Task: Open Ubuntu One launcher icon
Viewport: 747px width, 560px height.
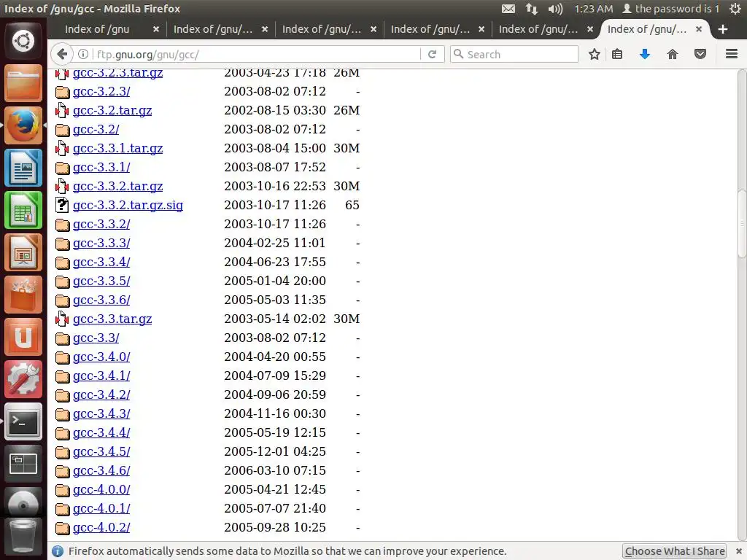Action: [x=23, y=337]
